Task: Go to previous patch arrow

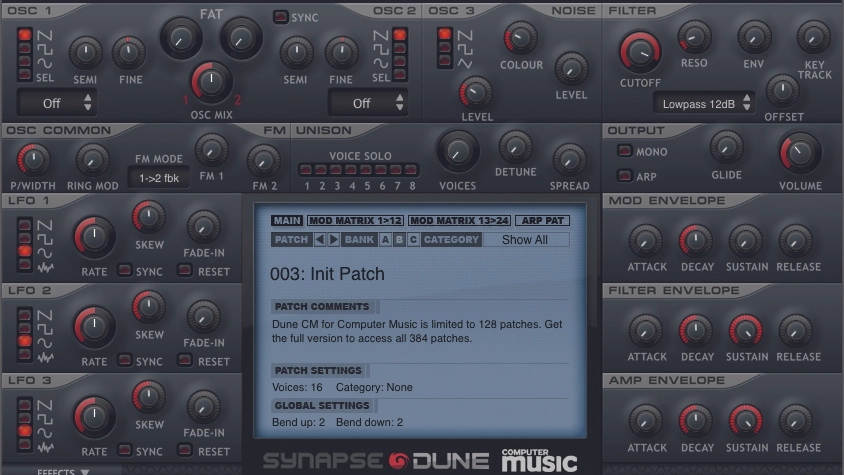Action: tap(320, 240)
